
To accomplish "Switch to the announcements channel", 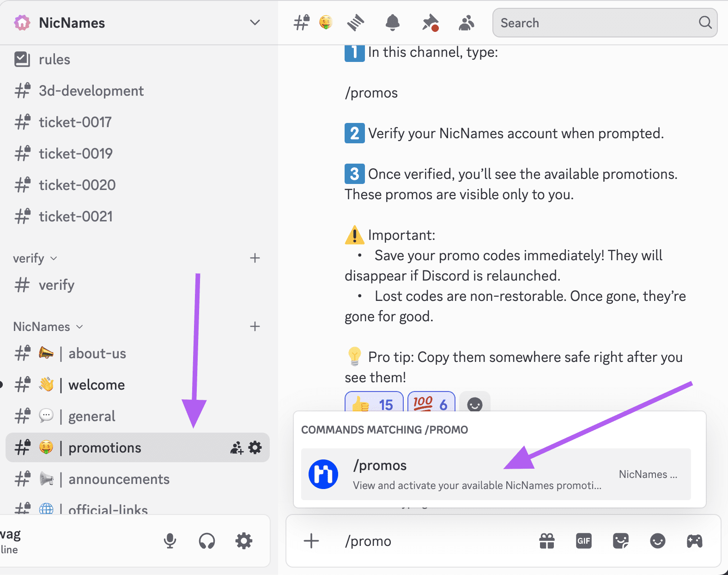I will pyautogui.click(x=119, y=479).
